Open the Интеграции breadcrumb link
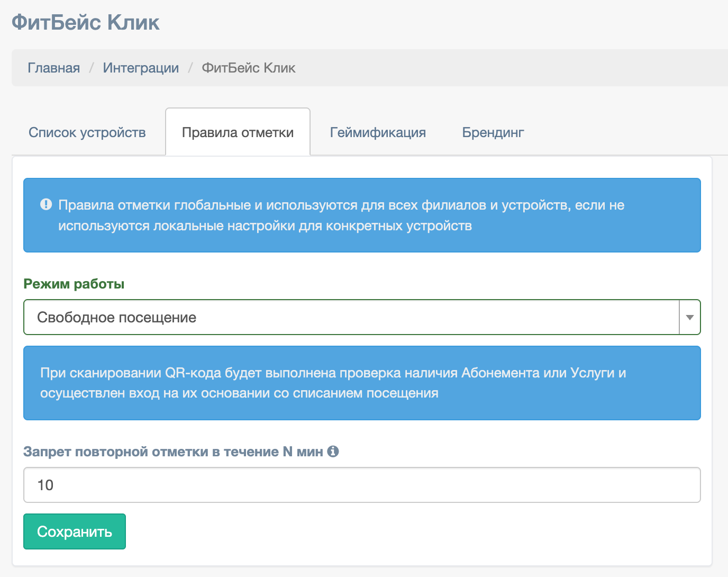The image size is (728, 577). pyautogui.click(x=141, y=68)
